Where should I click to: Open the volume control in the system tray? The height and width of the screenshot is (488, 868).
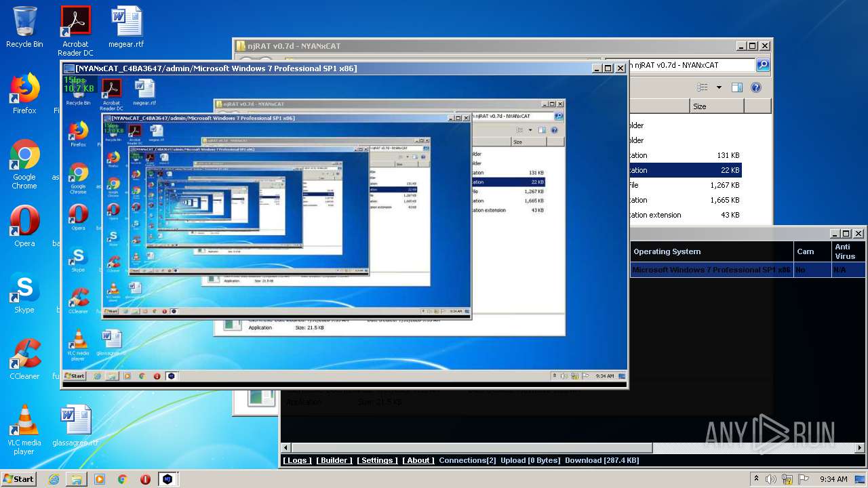pos(771,479)
